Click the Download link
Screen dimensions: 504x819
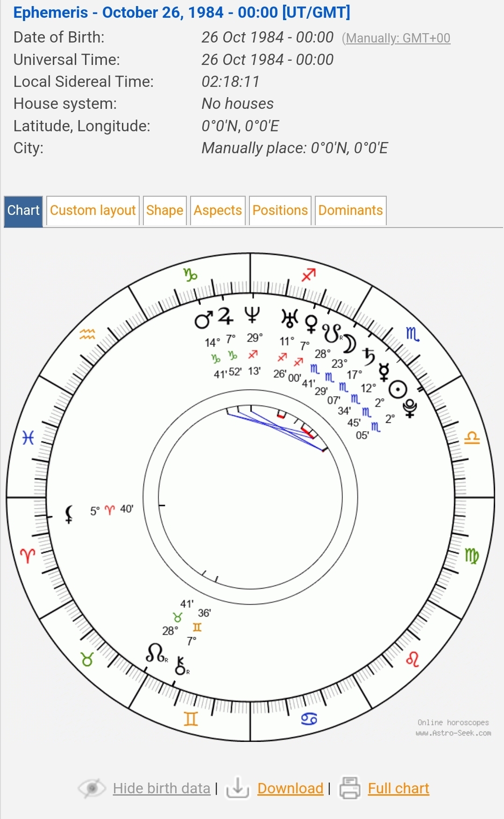290,789
